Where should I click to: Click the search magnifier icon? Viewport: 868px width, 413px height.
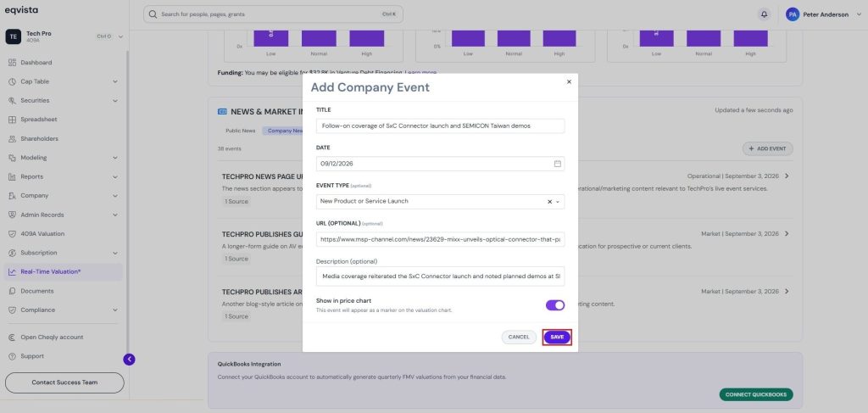pyautogui.click(x=153, y=14)
